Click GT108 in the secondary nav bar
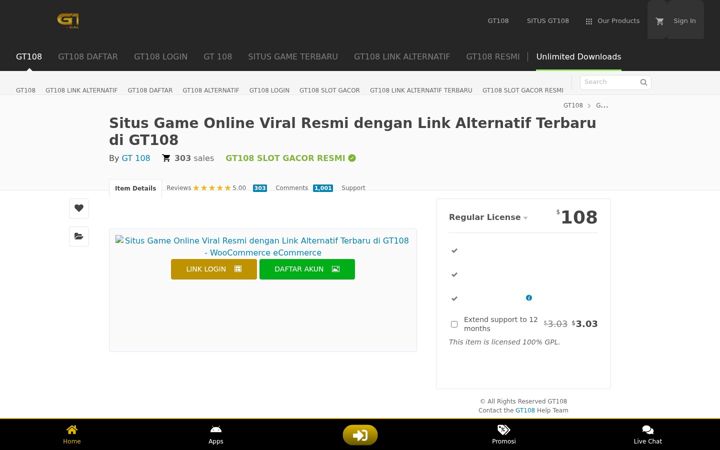720x450 pixels. [26, 90]
